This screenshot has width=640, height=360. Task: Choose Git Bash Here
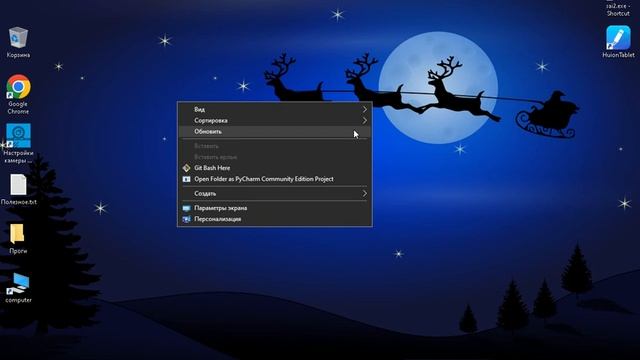point(275,168)
